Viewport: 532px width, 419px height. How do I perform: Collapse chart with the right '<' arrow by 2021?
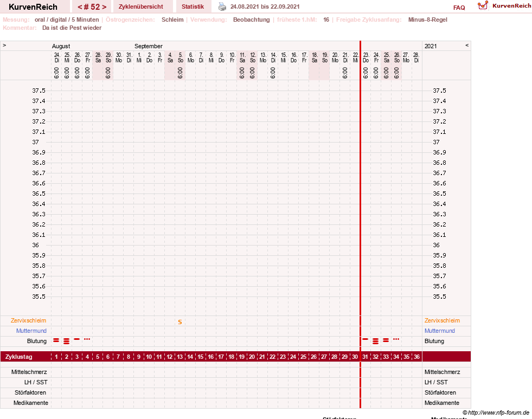[467, 45]
